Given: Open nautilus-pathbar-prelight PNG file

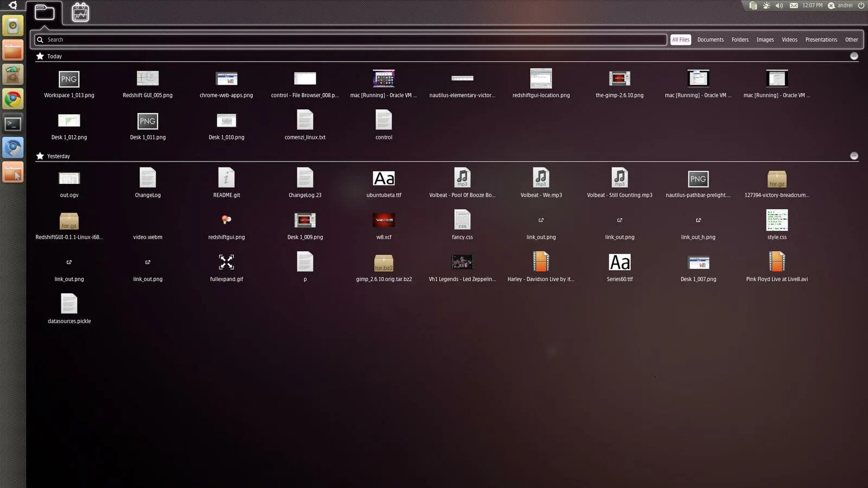Looking at the screenshot, I should tap(698, 184).
